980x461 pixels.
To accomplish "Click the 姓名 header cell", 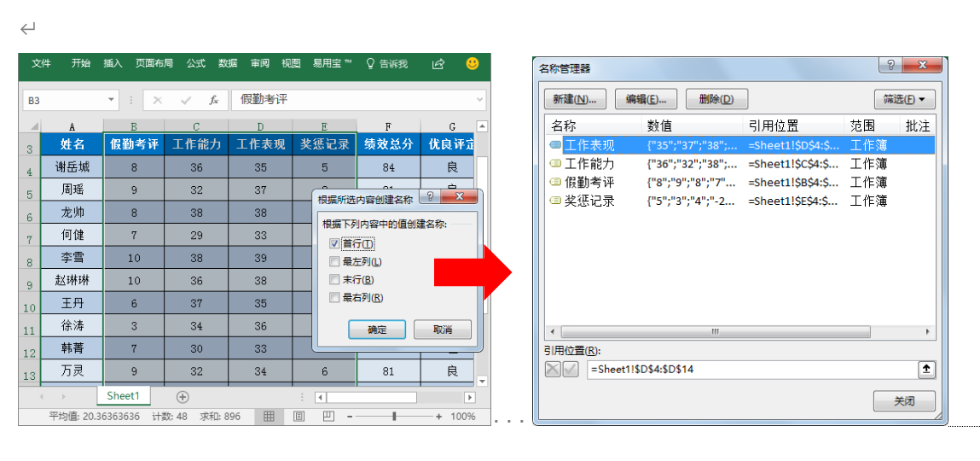I will click(72, 144).
